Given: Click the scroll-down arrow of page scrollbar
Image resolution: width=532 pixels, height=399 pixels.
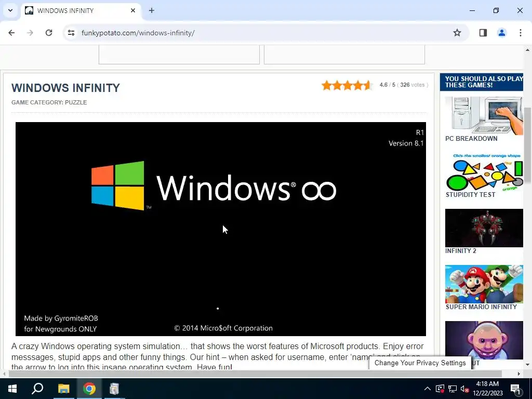Looking at the screenshot, I should [x=527, y=365].
